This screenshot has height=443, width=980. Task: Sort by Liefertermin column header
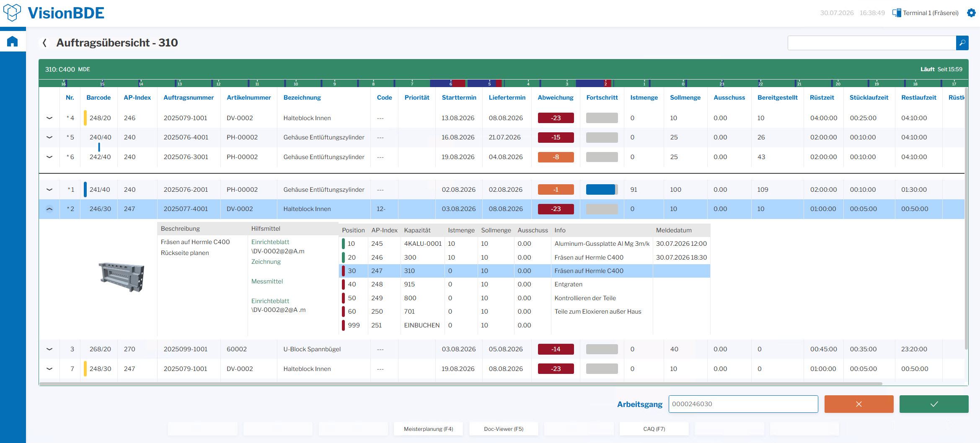pyautogui.click(x=507, y=98)
